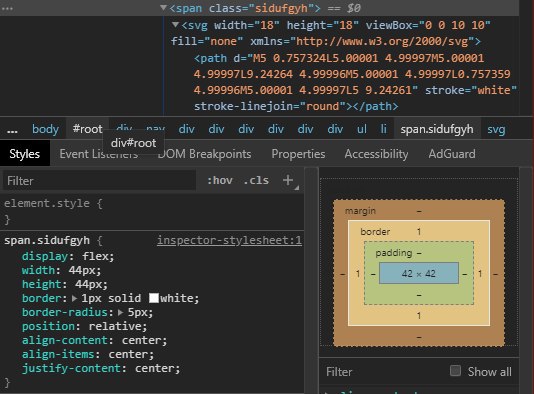Viewport: 534px width, 394px height.
Task: Expand the border-radius shorthand arrow
Action: [120, 312]
